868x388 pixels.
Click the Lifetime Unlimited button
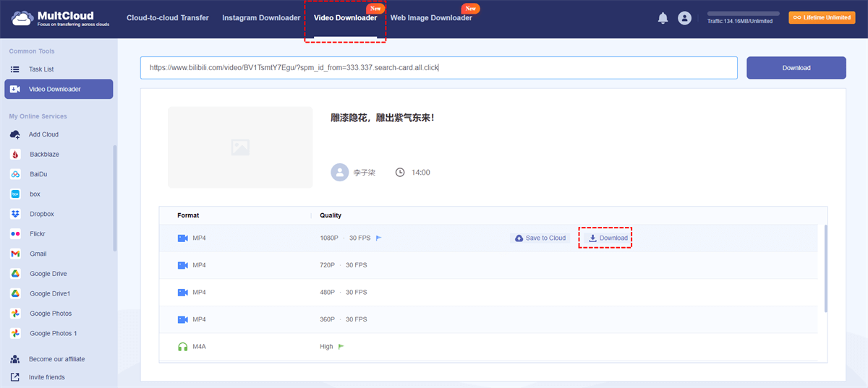click(821, 17)
